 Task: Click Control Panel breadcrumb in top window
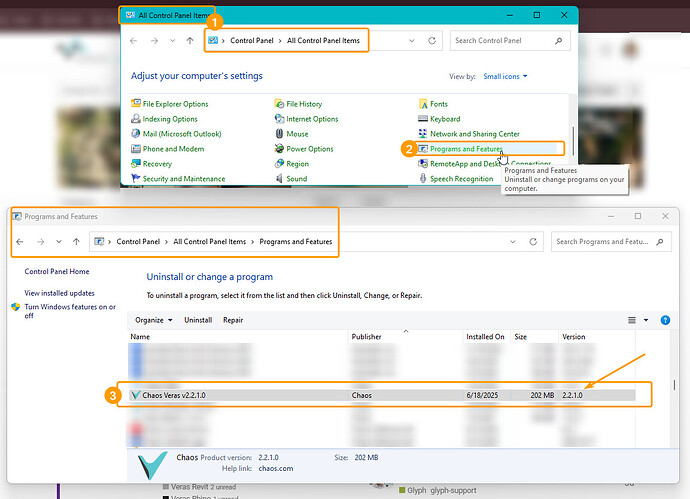(x=252, y=40)
